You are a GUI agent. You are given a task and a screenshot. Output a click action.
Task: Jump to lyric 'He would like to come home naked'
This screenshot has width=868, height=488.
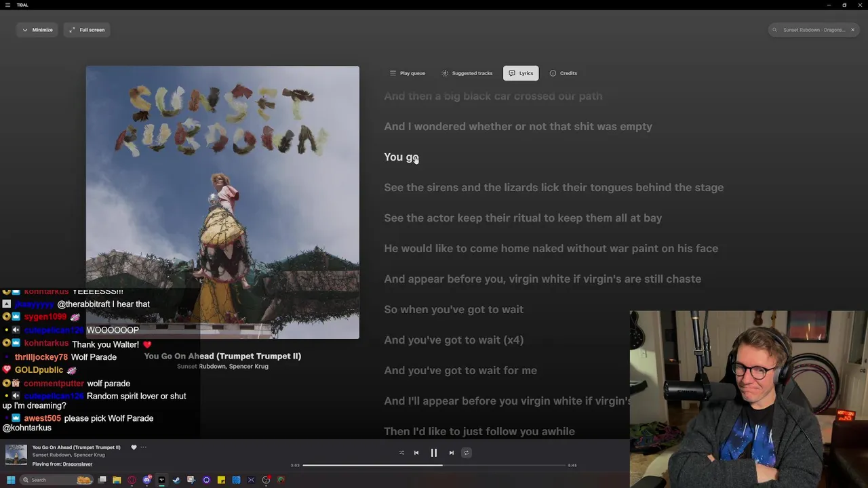pos(551,249)
